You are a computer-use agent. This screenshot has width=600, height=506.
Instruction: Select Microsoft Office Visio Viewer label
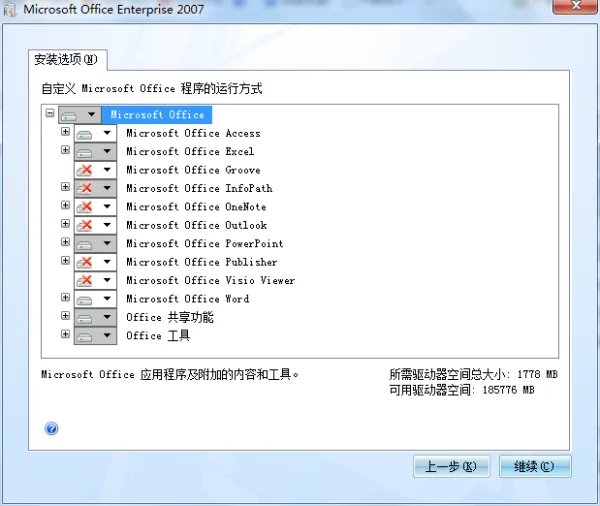coord(210,280)
